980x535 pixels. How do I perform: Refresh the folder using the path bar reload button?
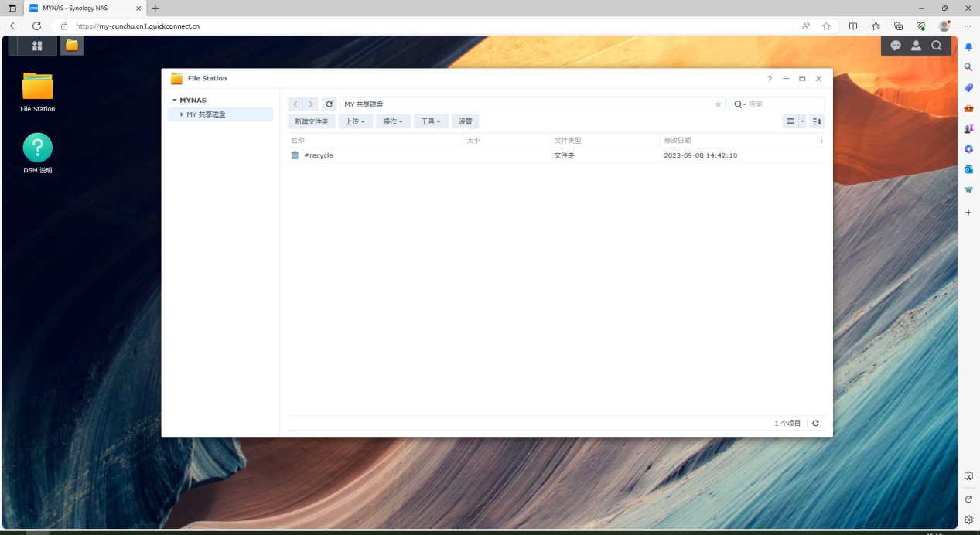(x=330, y=104)
